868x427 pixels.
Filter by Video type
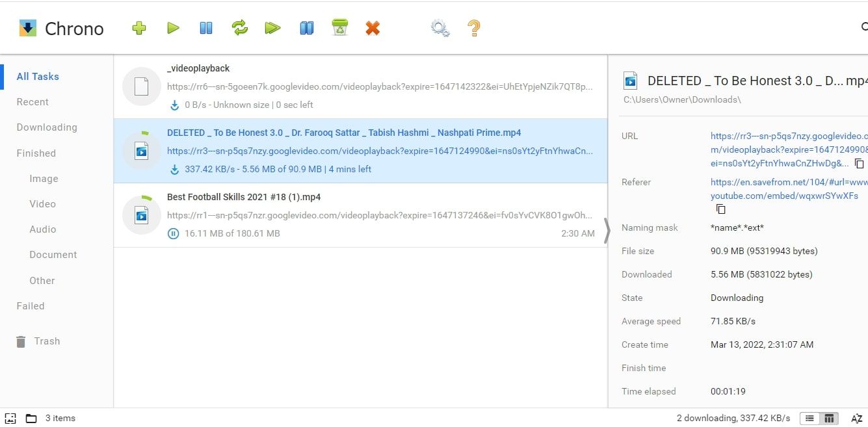click(x=42, y=204)
